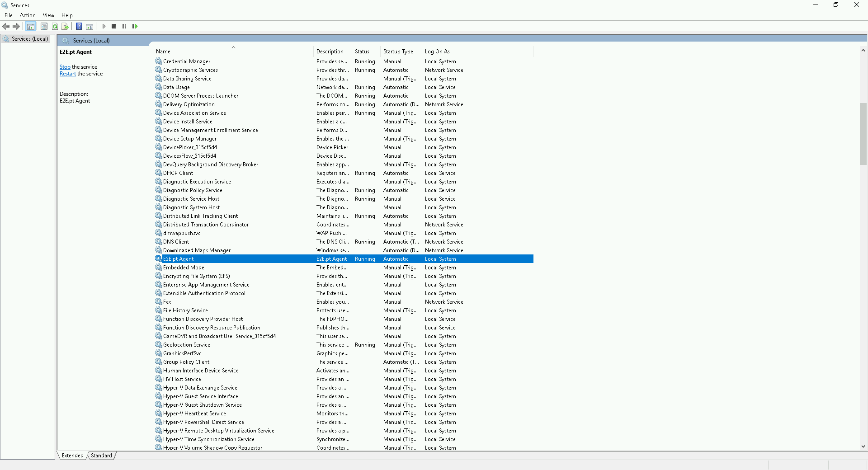Click the Stop the service link
This screenshot has width=868, height=470.
pyautogui.click(x=65, y=67)
